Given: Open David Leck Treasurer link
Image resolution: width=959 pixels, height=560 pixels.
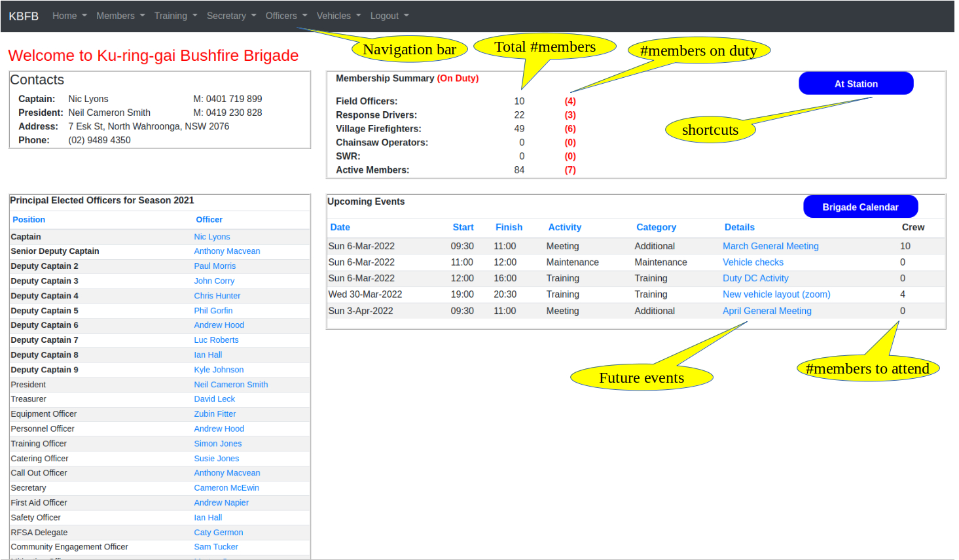Looking at the screenshot, I should coord(214,399).
